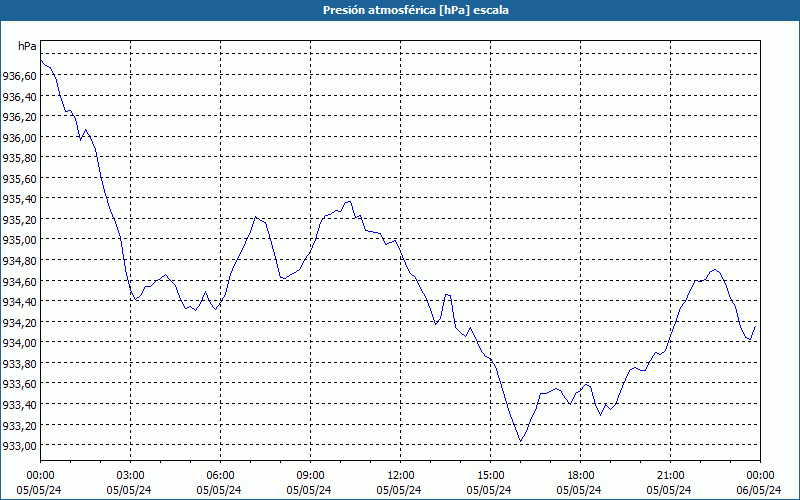Click the 18:00 time axis label
The height and width of the screenshot is (500, 800).
[581, 475]
